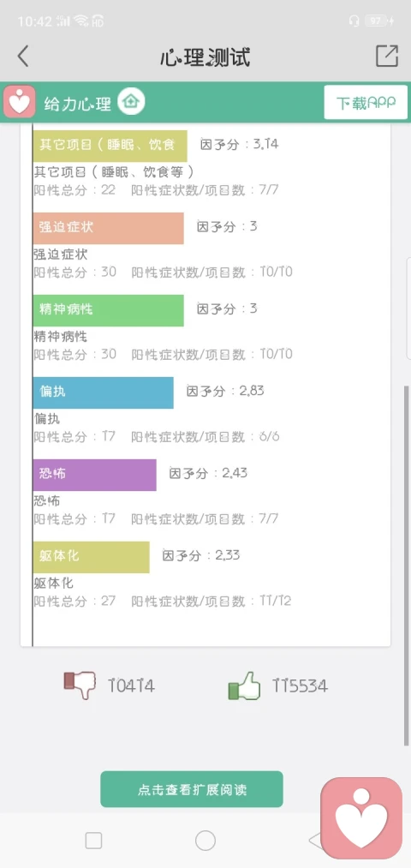411x868 pixels.
Task: Select the 偏执 blue bar
Action: (x=103, y=392)
